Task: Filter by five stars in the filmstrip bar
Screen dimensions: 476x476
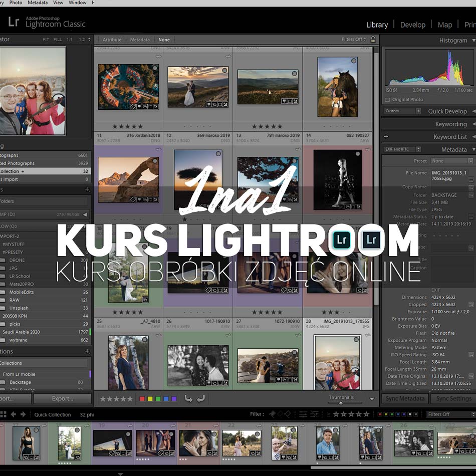Action: coord(366,414)
